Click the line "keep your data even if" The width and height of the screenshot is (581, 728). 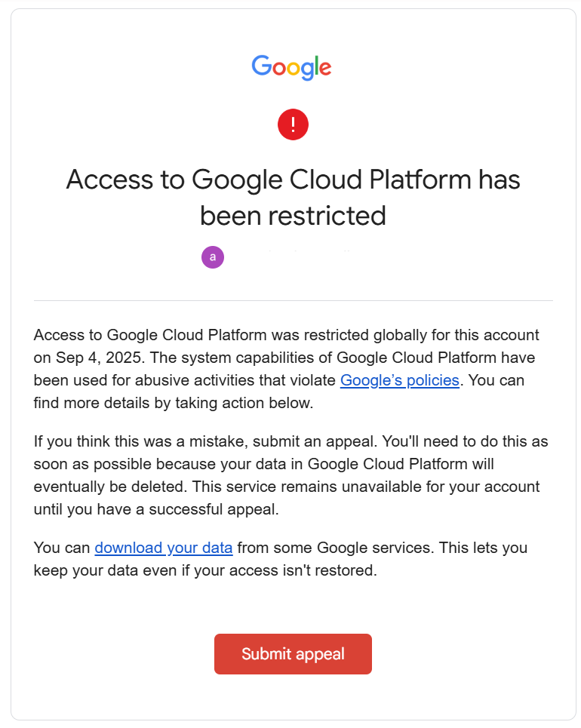(205, 570)
